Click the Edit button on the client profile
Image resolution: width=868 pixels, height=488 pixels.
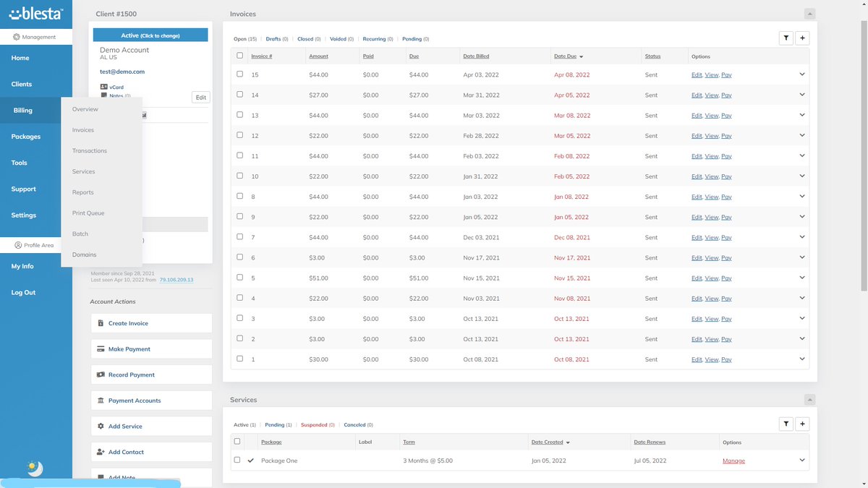200,97
